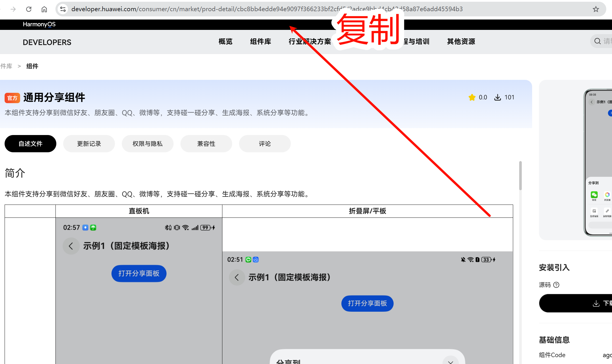Click the help icon beside 源码
The height and width of the screenshot is (364, 612).
click(x=556, y=285)
